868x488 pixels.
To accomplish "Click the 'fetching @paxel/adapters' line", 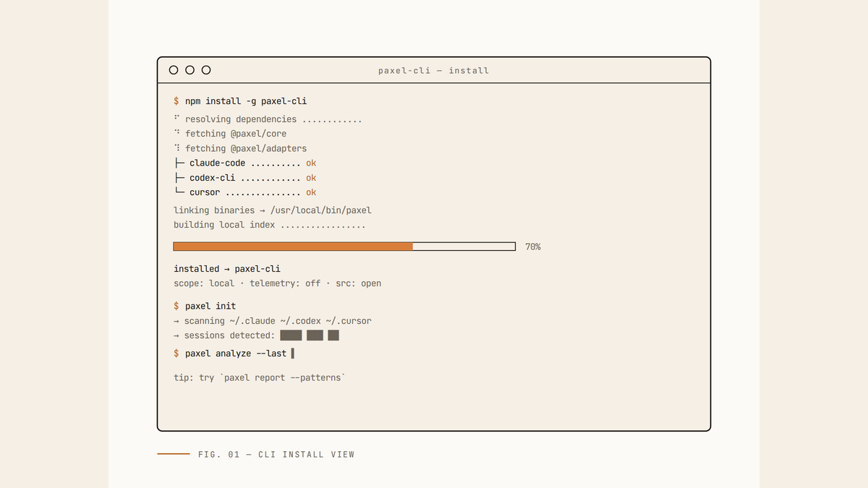I will click(240, 148).
